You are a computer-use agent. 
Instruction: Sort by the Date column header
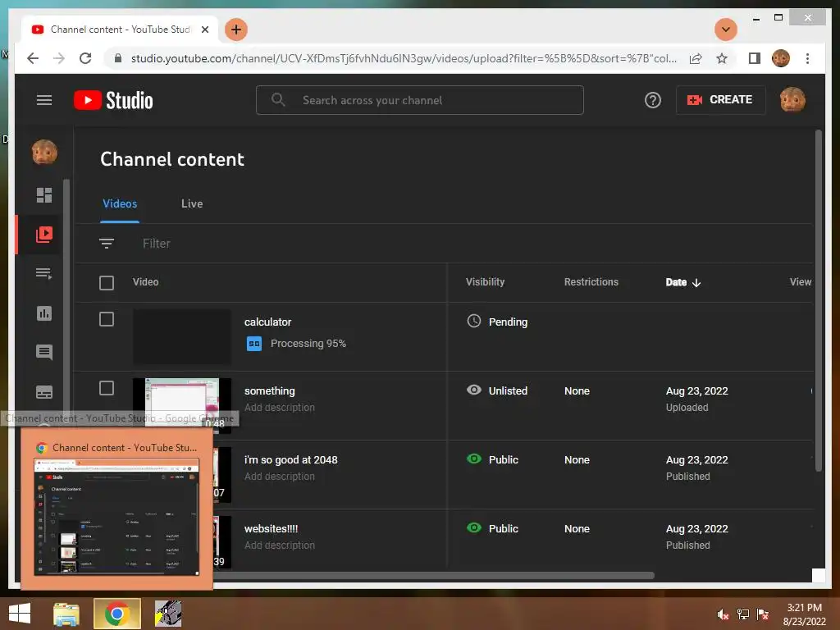(683, 282)
